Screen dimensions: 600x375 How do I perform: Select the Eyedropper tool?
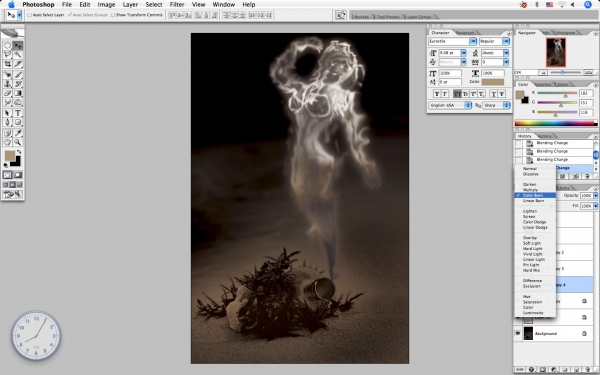pyautogui.click(x=18, y=133)
